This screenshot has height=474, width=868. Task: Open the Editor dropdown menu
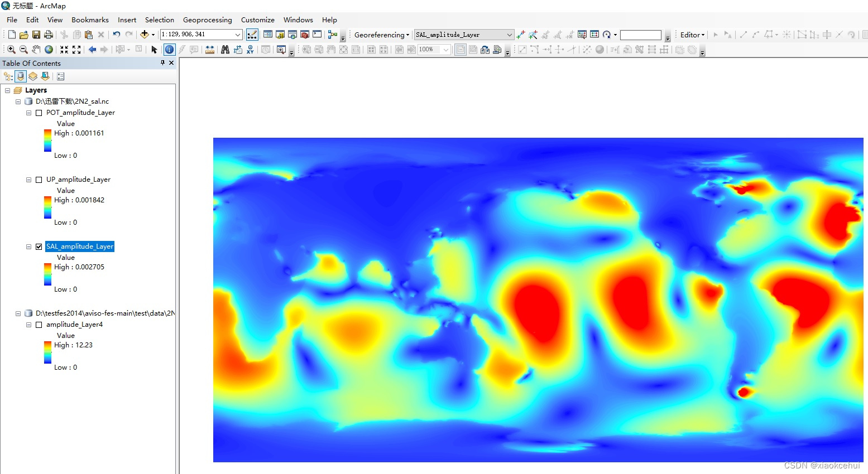point(693,35)
